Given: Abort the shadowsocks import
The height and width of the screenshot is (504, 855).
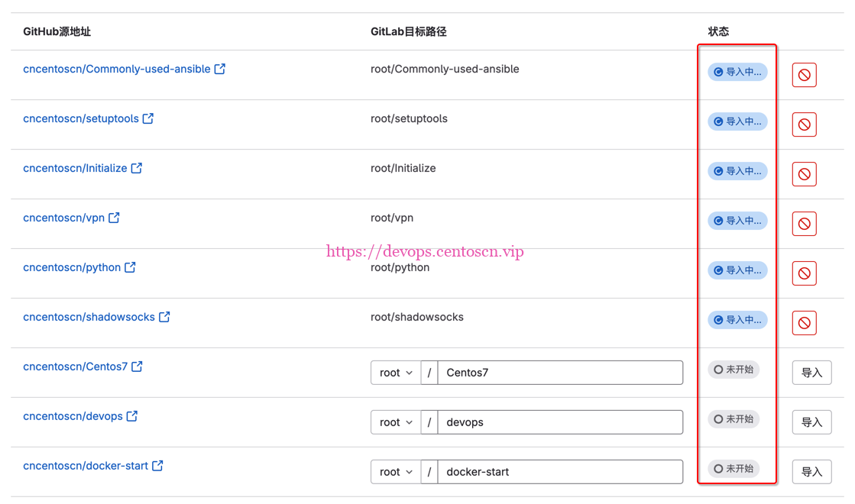Looking at the screenshot, I should tap(804, 323).
